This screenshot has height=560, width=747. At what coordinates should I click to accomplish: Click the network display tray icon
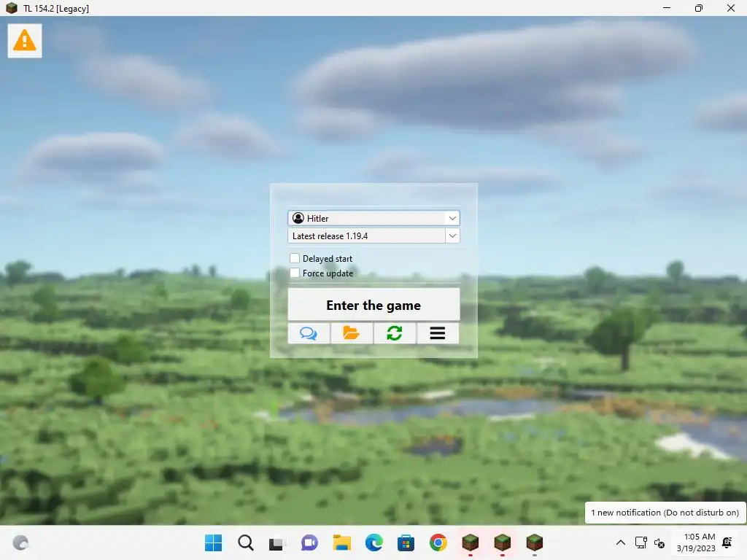pyautogui.click(x=640, y=542)
